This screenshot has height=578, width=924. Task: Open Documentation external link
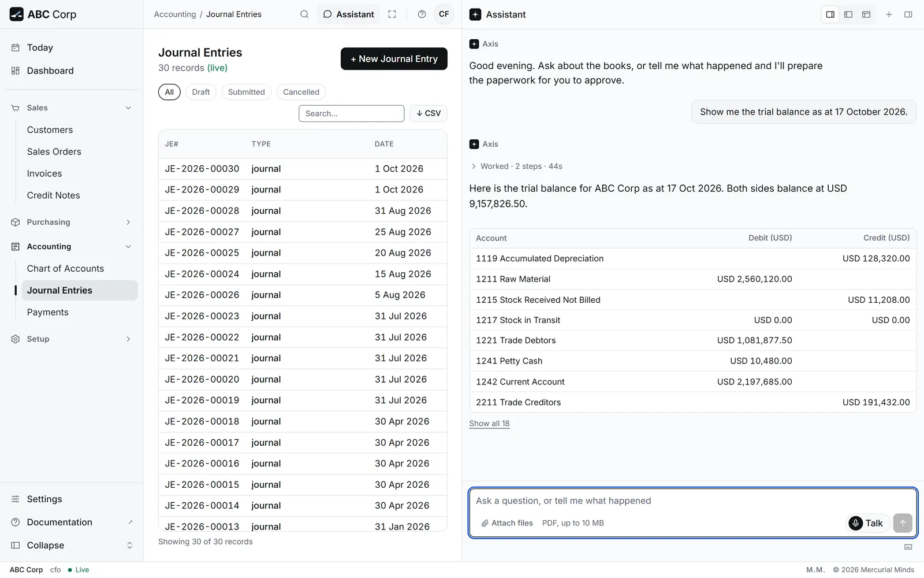click(72, 522)
